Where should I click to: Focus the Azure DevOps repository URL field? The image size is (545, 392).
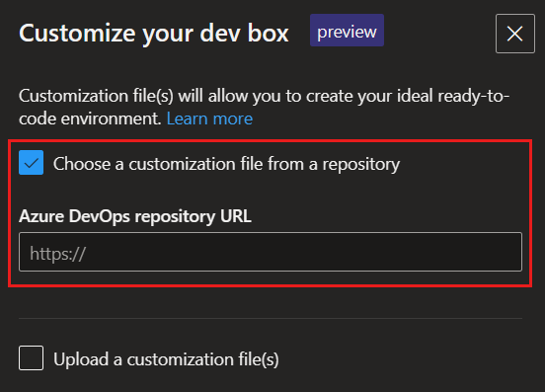[x=271, y=252]
